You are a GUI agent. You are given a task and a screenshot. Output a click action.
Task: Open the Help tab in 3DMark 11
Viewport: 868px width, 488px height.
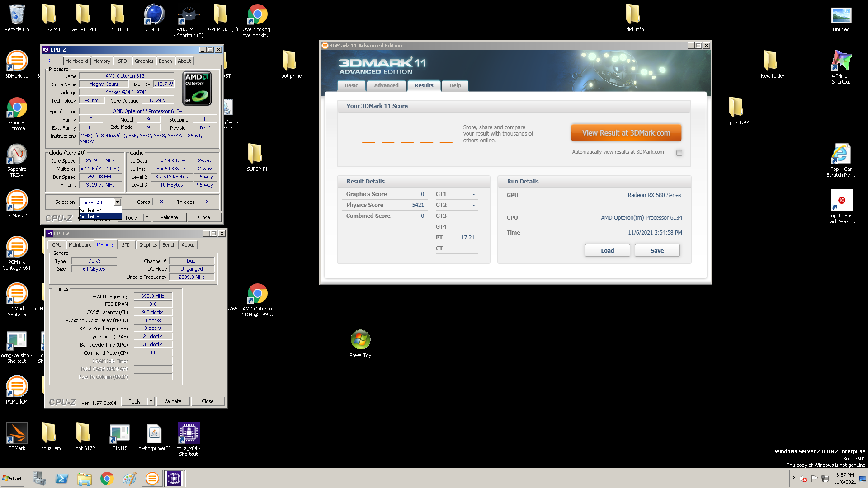455,85
